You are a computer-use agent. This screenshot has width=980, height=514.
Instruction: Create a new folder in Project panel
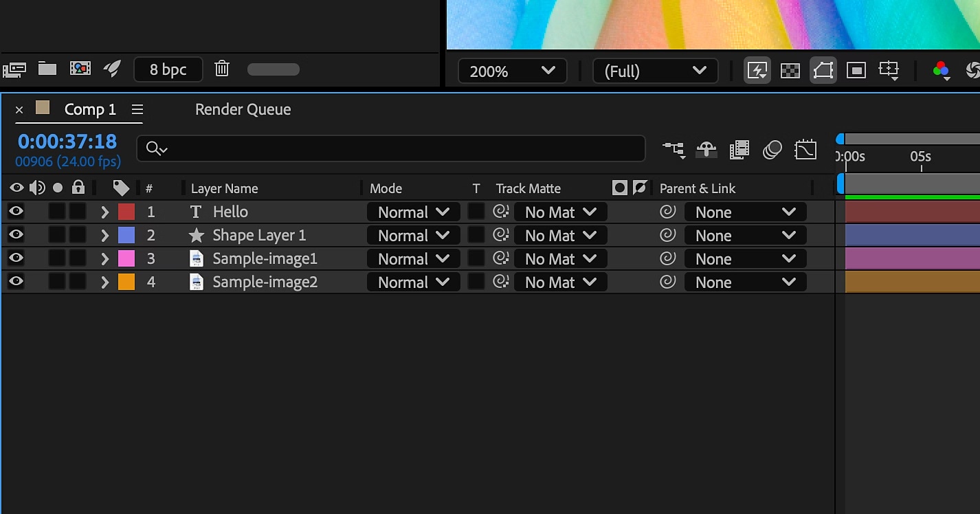pyautogui.click(x=47, y=68)
